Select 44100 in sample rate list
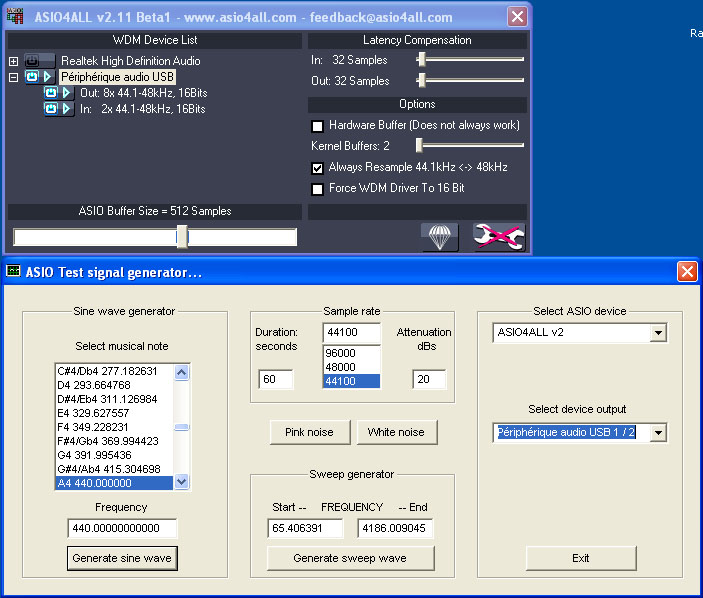This screenshot has width=703, height=598. coord(352,381)
